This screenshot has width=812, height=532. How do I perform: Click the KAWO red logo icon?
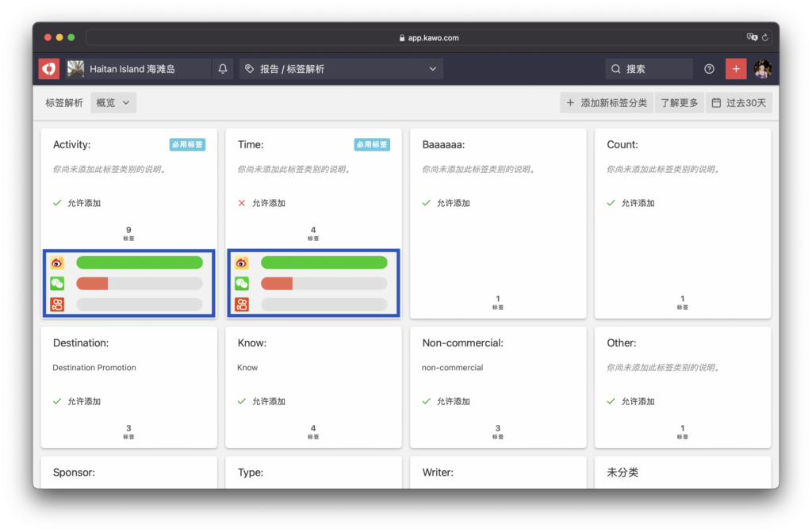point(49,69)
